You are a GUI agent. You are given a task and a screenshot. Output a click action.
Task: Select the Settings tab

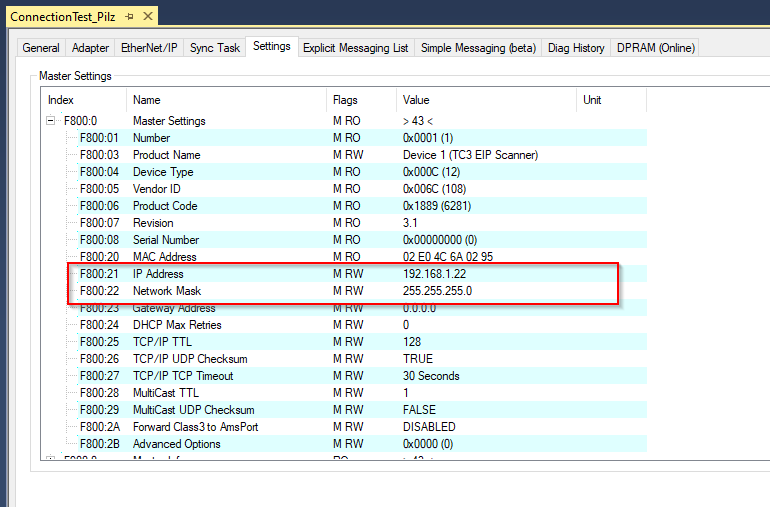click(272, 46)
